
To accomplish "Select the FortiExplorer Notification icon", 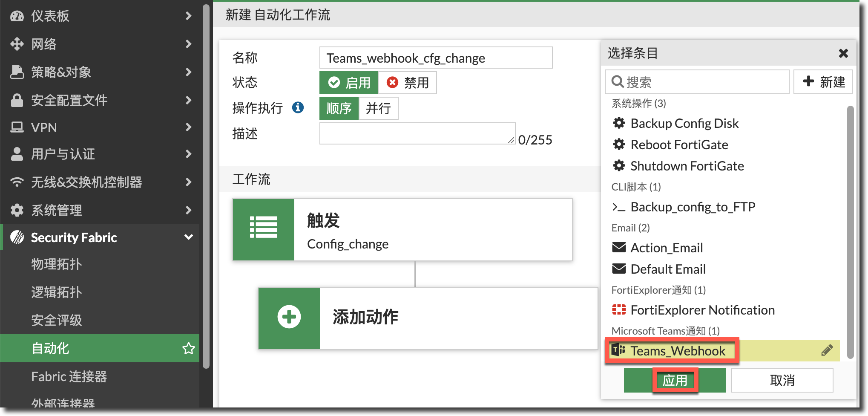I will coord(619,310).
